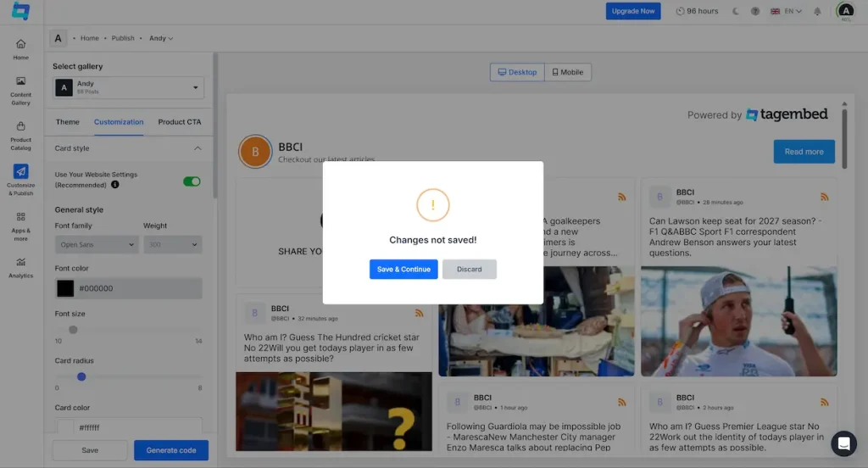Open the Andy breadcrumb dropdown
This screenshot has width=868, height=468.
161,38
